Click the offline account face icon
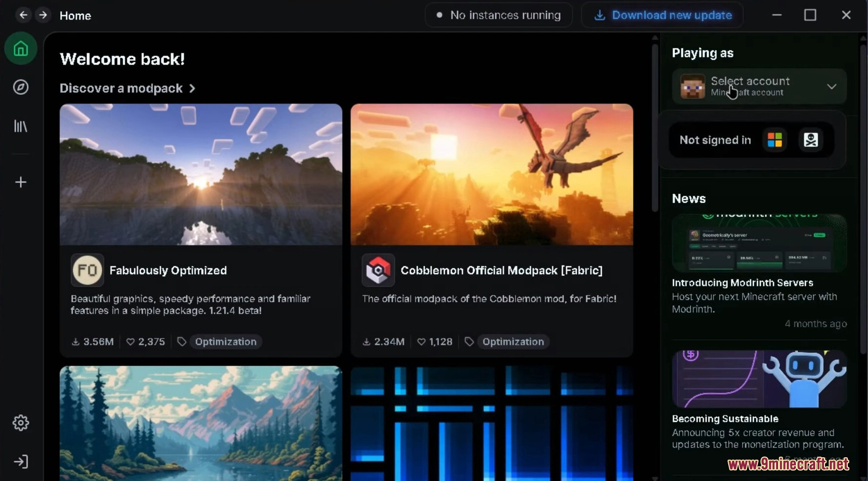The image size is (868, 481). [x=811, y=140]
